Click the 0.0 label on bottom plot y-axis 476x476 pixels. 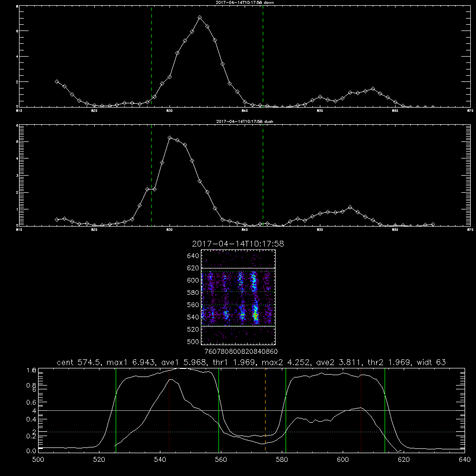(x=31, y=451)
